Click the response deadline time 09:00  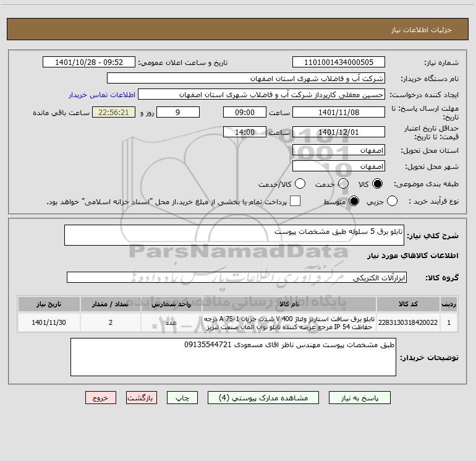(x=245, y=112)
